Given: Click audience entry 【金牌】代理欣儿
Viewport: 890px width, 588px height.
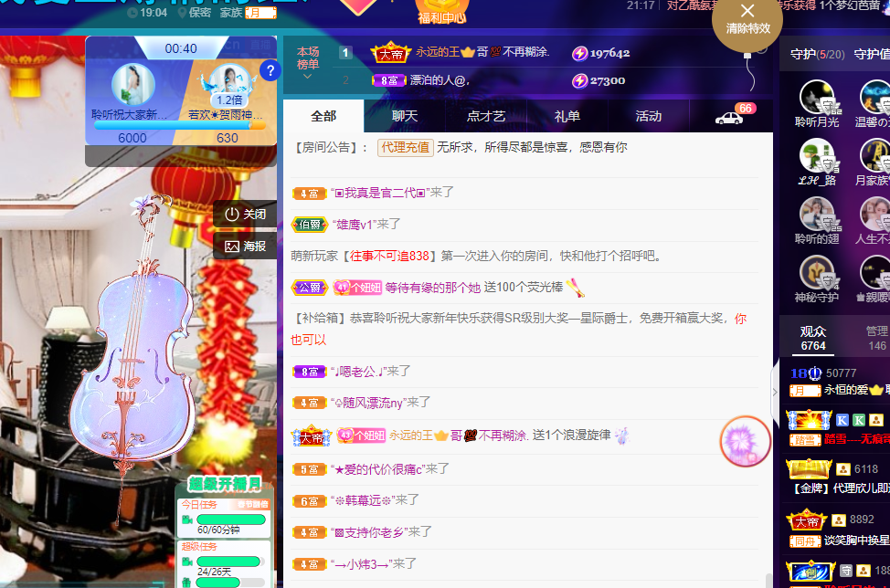Looking at the screenshot, I should pyautogui.click(x=840, y=488).
